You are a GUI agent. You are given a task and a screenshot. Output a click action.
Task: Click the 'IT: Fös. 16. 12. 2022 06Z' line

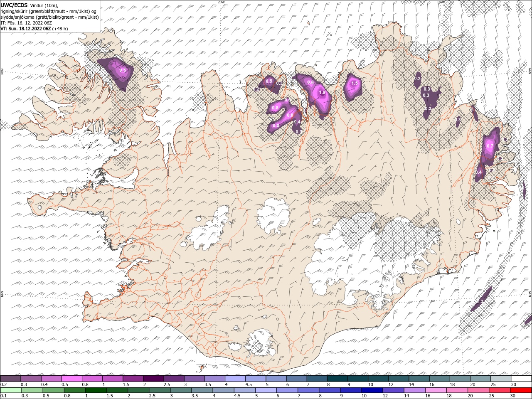coord(26,23)
